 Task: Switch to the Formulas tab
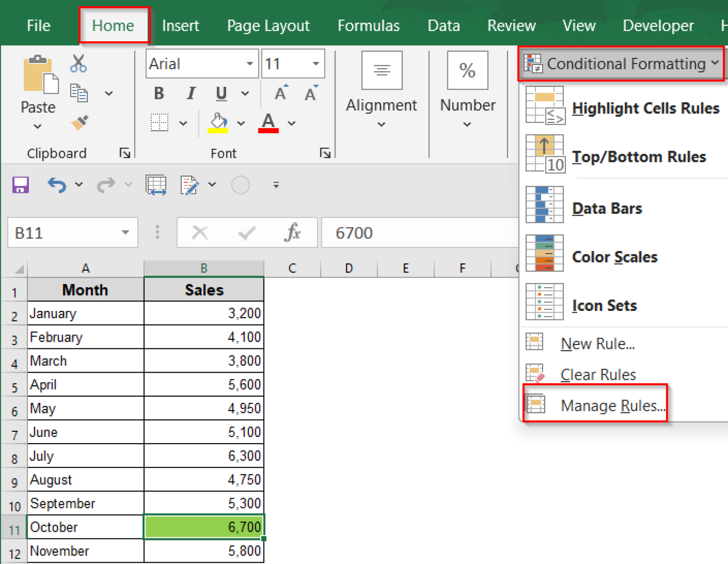(x=368, y=26)
